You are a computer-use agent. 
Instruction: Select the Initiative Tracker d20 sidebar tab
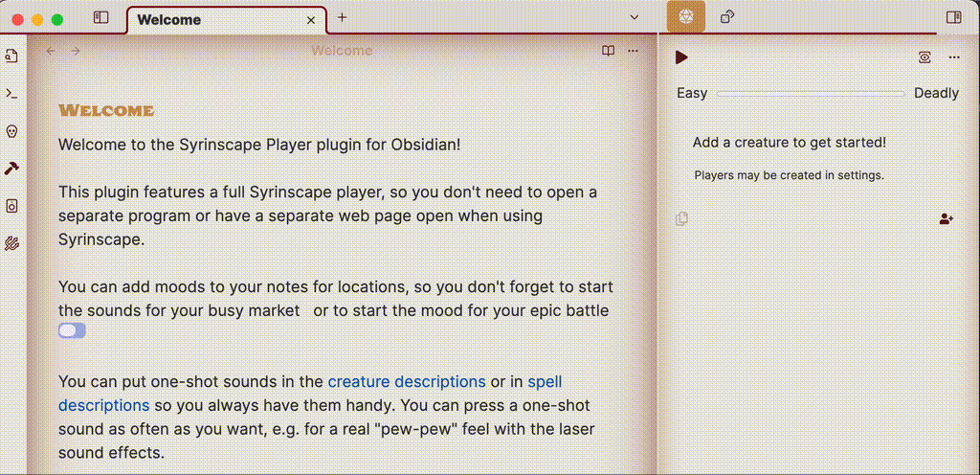[685, 17]
